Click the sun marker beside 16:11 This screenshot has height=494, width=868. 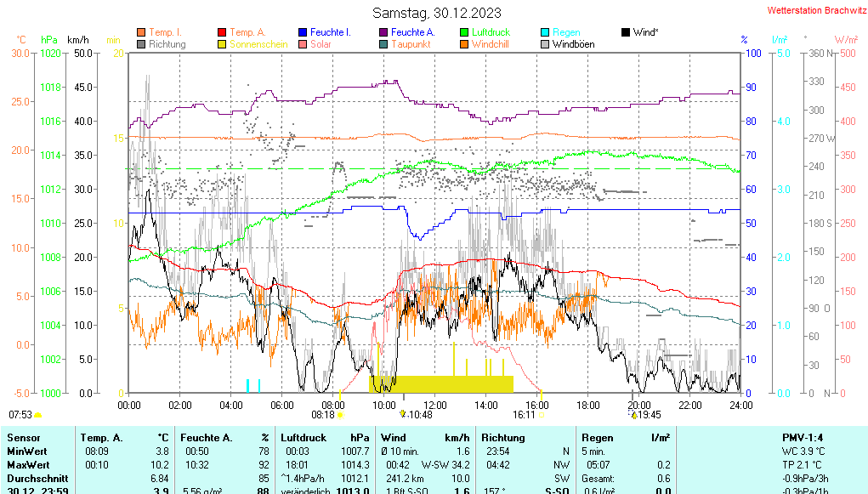[x=541, y=415]
